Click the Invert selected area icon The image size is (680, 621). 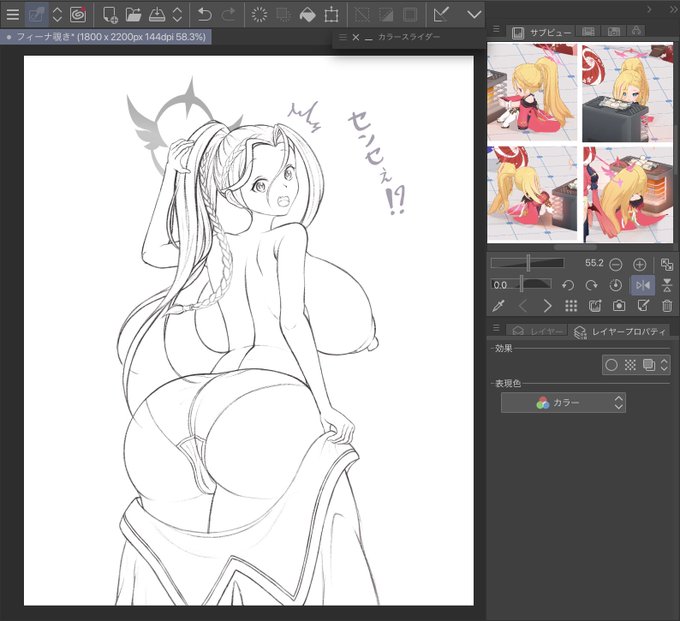point(386,15)
